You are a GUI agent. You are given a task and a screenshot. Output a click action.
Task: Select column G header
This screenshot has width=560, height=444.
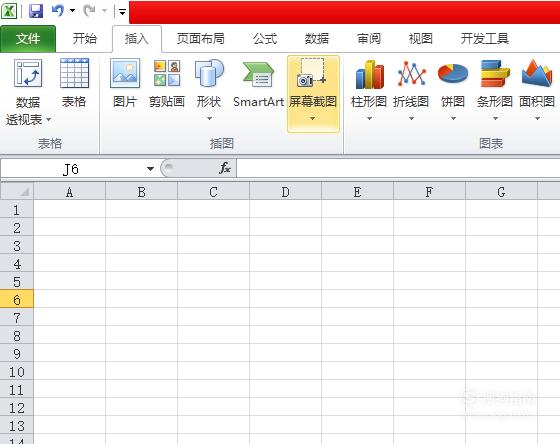tap(501, 192)
